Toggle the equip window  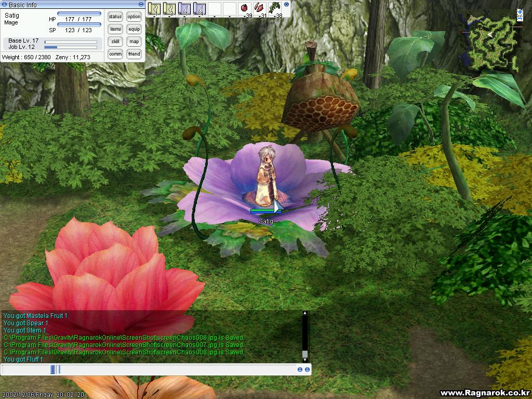134,29
